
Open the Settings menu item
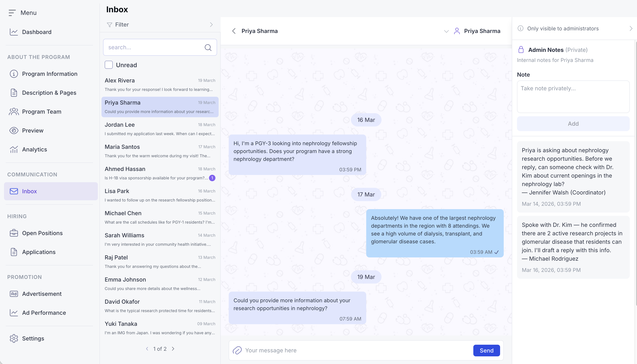point(33,338)
